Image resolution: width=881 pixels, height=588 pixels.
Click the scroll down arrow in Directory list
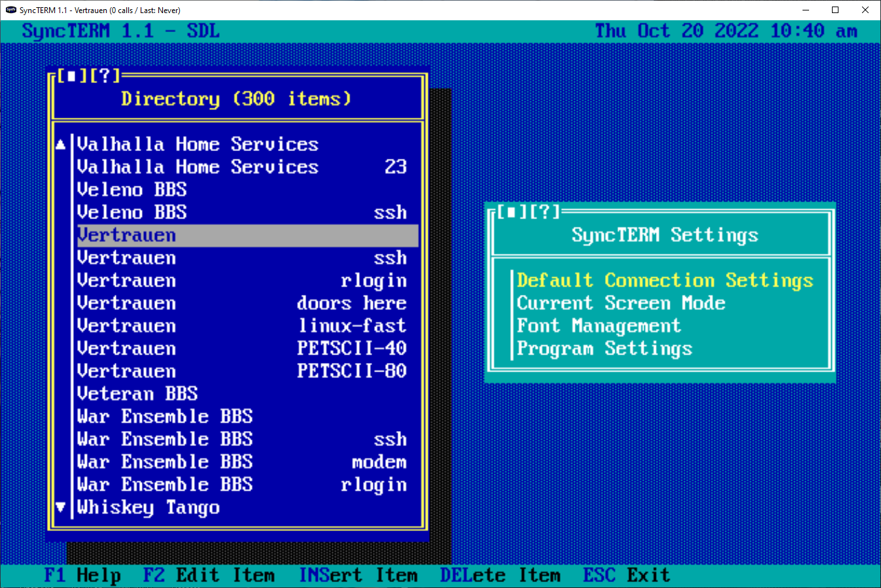[61, 507]
